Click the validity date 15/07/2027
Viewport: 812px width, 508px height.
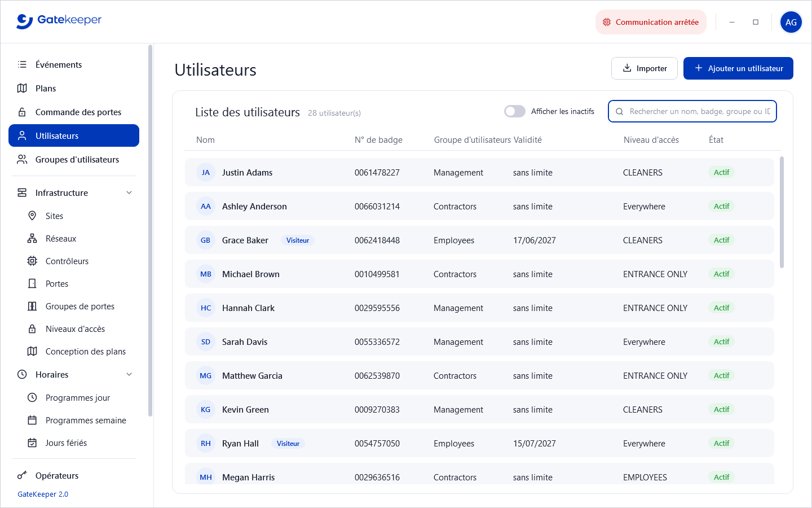point(535,444)
